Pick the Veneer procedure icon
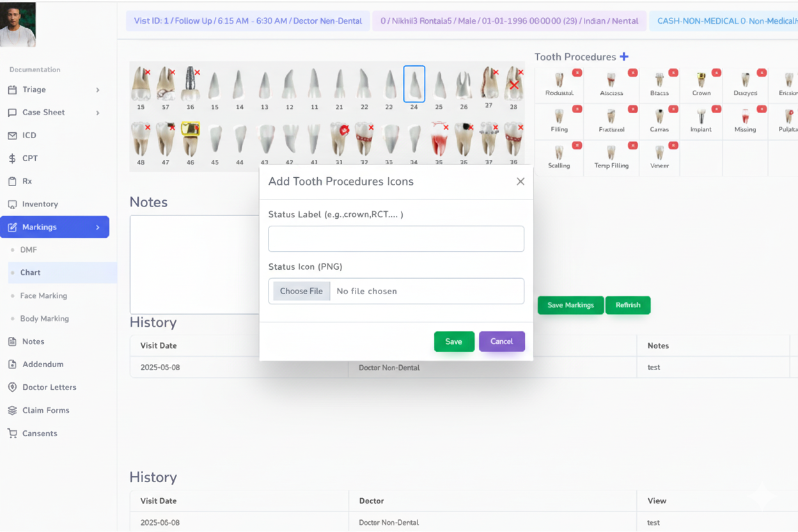Screen dimensions: 798x532 (659, 153)
